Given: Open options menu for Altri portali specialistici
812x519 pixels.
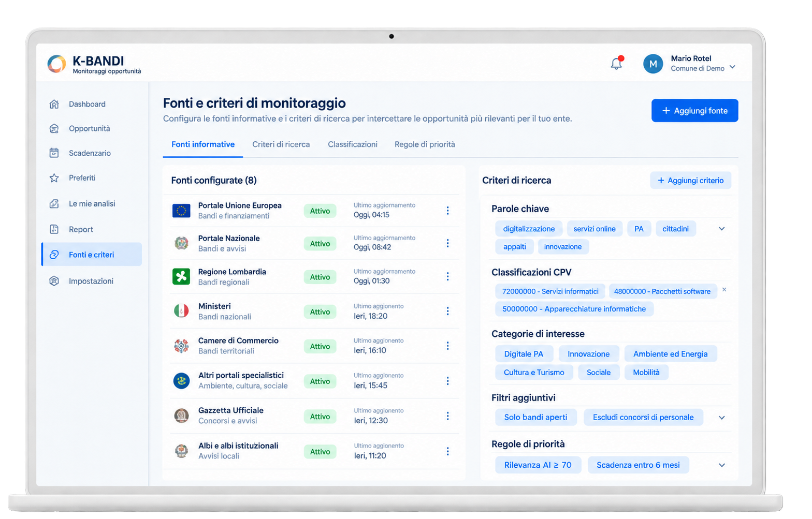Looking at the screenshot, I should pos(447,381).
